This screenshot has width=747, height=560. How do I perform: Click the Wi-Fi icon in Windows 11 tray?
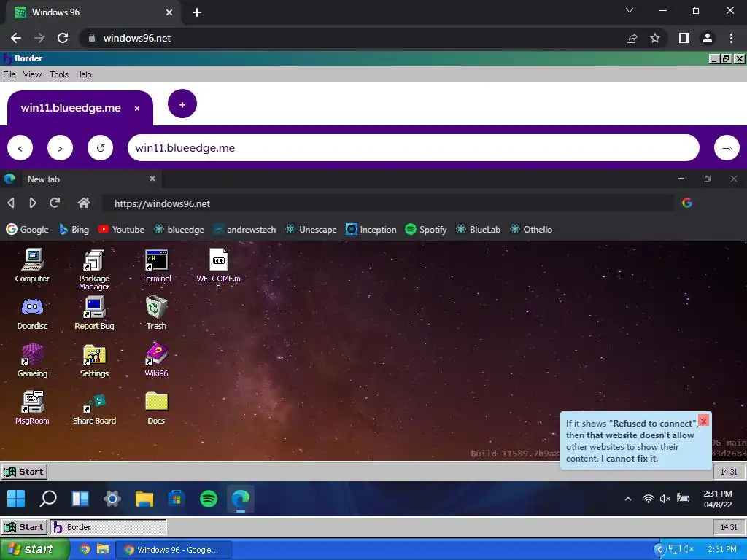648,499
